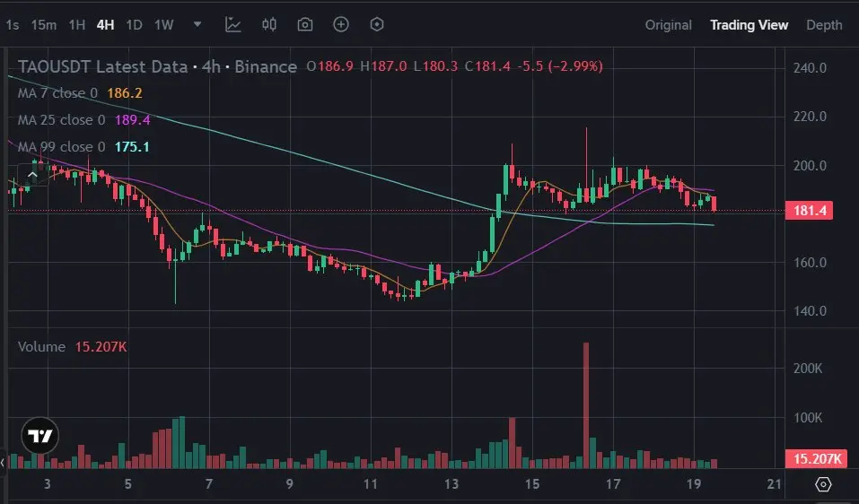
Task: Click the TradingView logo badge
Action: 40,436
